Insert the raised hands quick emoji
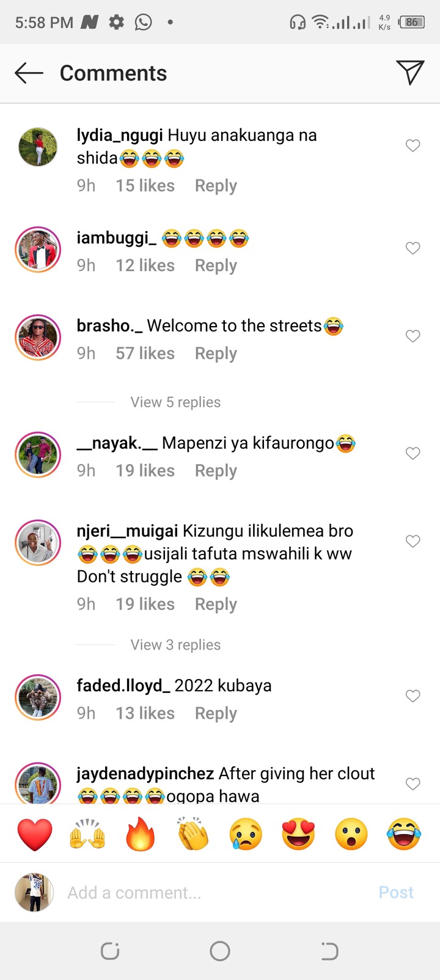The width and height of the screenshot is (440, 980). pos(87,834)
